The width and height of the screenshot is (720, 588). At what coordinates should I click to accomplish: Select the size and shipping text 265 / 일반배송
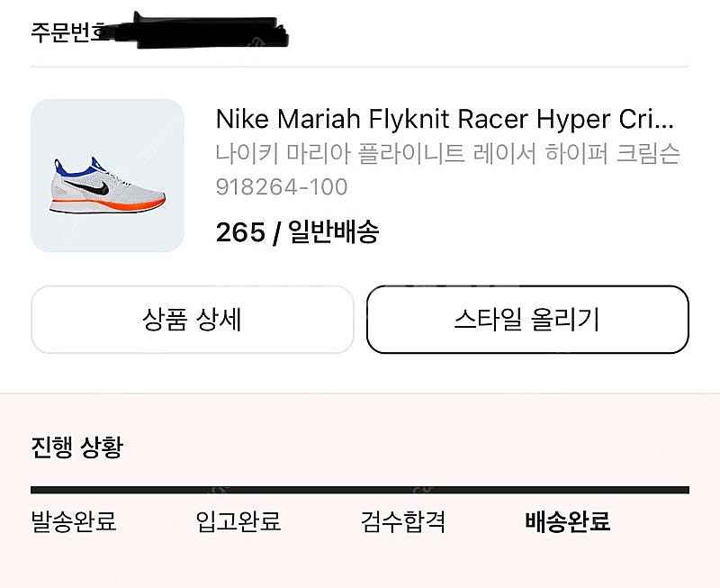(x=298, y=232)
